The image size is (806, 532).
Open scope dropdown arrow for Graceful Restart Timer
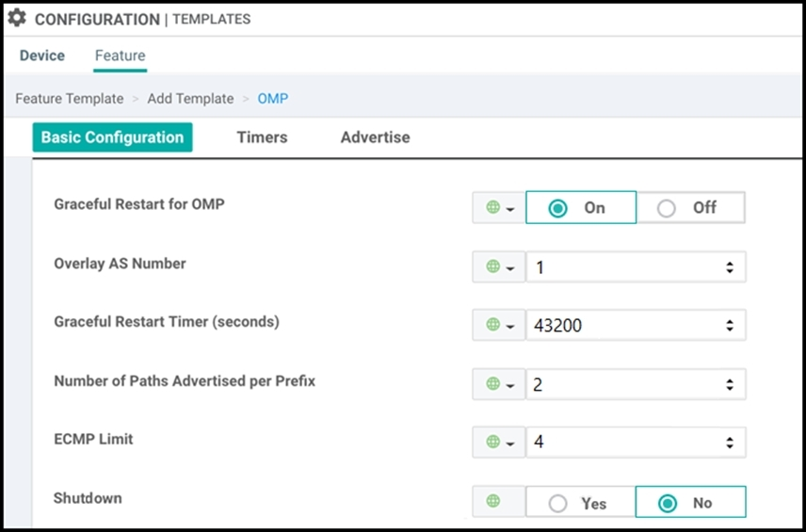tap(510, 326)
